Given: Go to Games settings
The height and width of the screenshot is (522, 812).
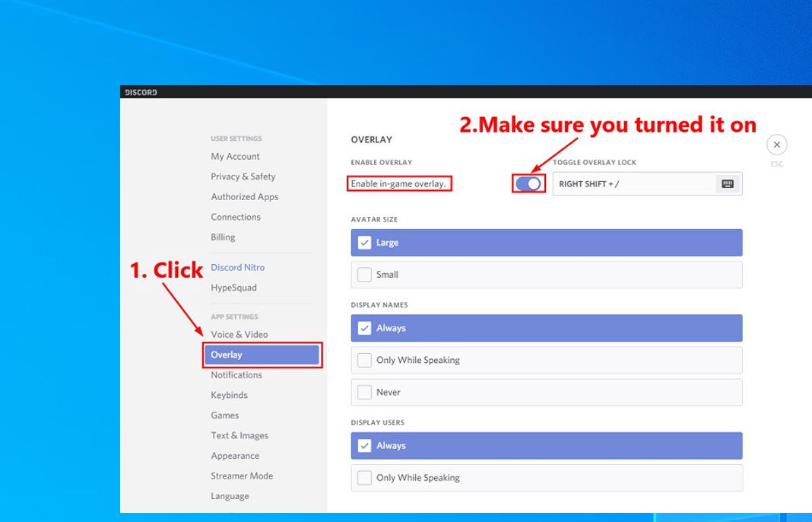Looking at the screenshot, I should [225, 415].
